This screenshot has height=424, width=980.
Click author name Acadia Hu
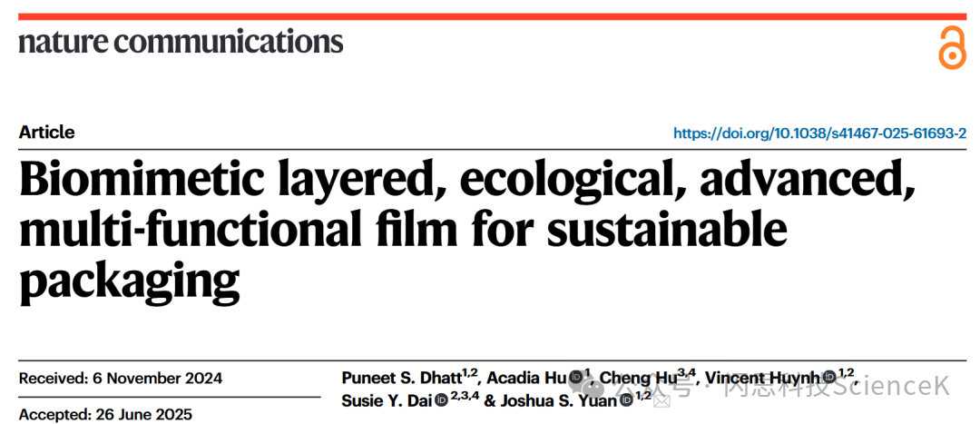tap(529, 378)
